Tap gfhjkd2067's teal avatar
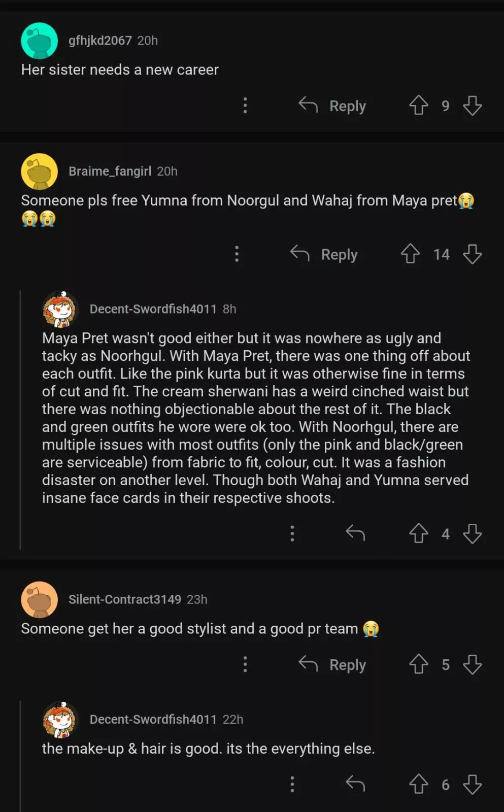The image size is (504, 812). click(x=39, y=41)
